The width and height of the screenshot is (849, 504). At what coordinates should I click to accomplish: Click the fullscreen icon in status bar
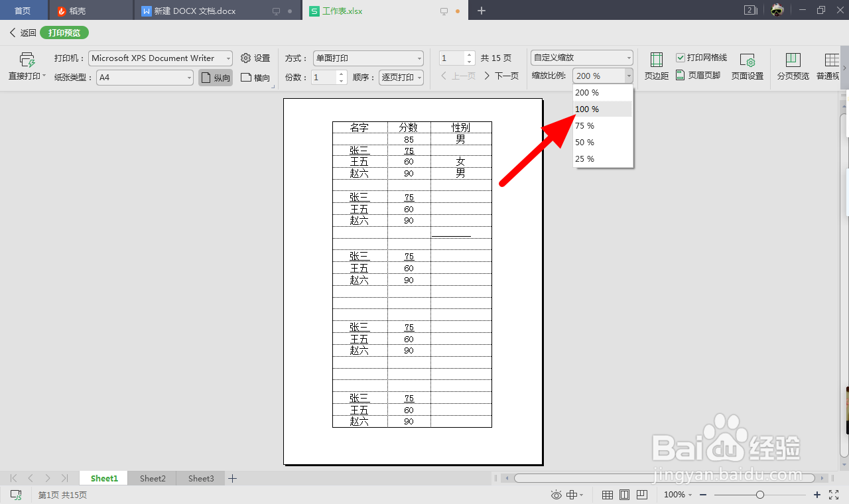[x=834, y=495]
